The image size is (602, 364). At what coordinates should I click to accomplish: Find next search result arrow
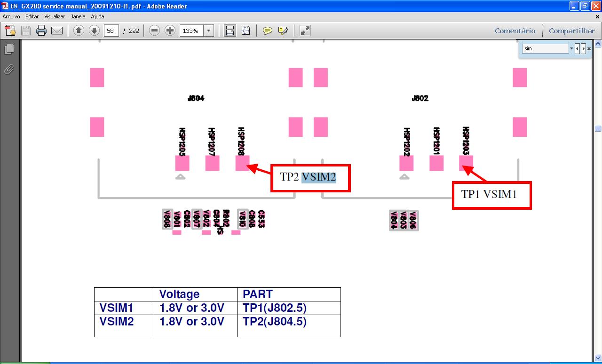583,48
